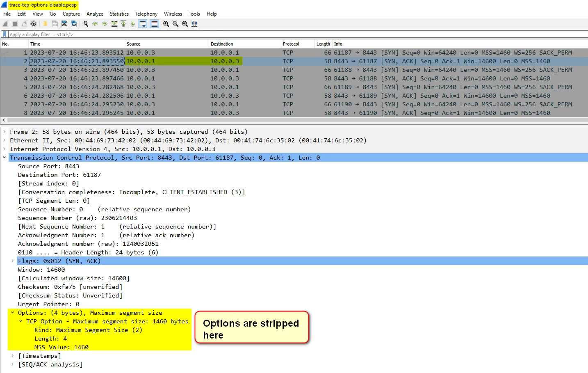Expand the [SEQ/ACK analysis] row
Screen dimensions: 588x373
pos(13,364)
